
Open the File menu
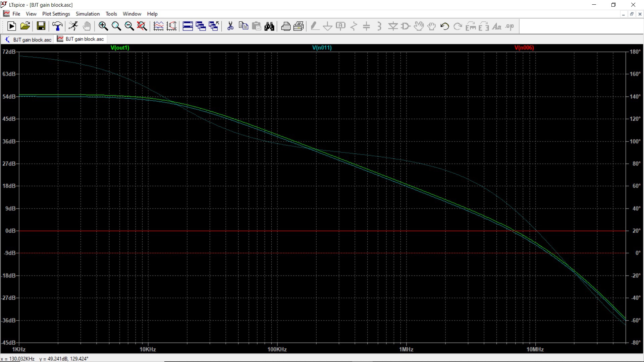(16, 14)
